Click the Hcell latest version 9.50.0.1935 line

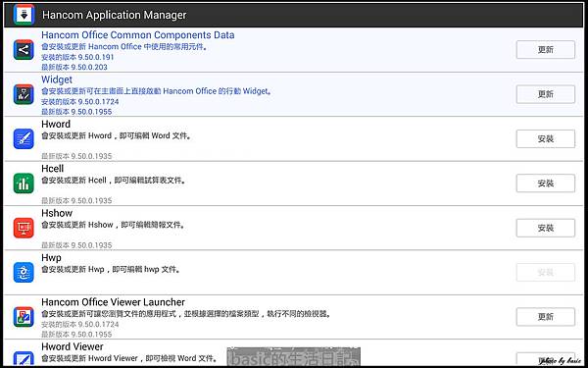[76, 200]
